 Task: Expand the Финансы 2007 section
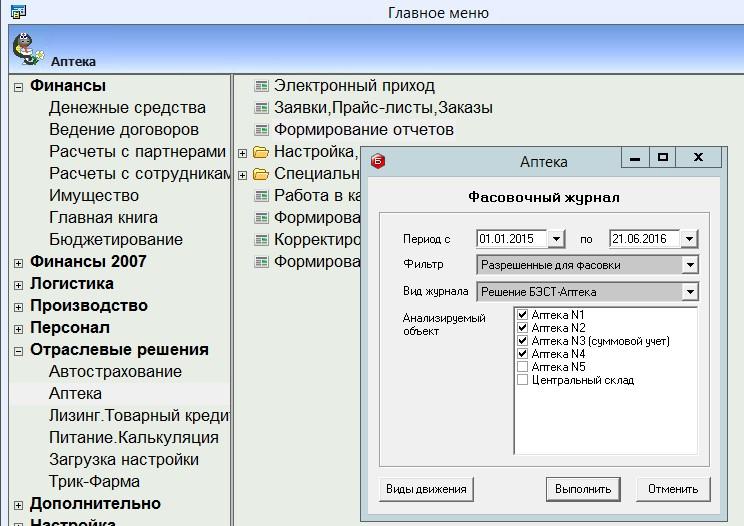tap(18, 263)
